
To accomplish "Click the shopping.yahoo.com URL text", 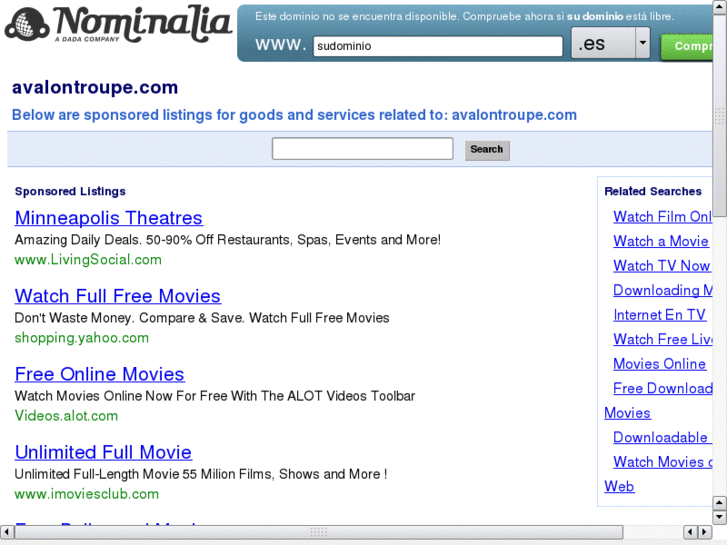I will pos(82,338).
